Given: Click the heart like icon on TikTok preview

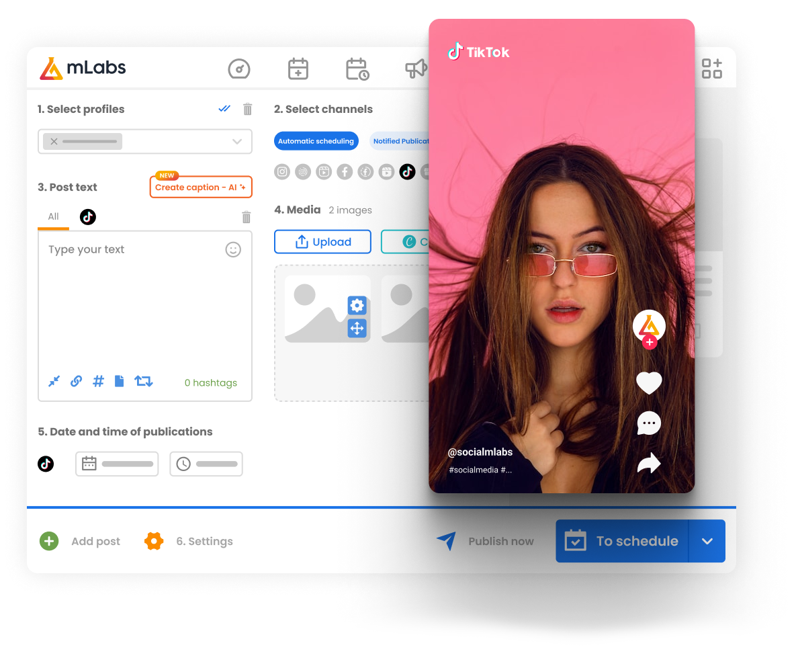Looking at the screenshot, I should tap(649, 383).
